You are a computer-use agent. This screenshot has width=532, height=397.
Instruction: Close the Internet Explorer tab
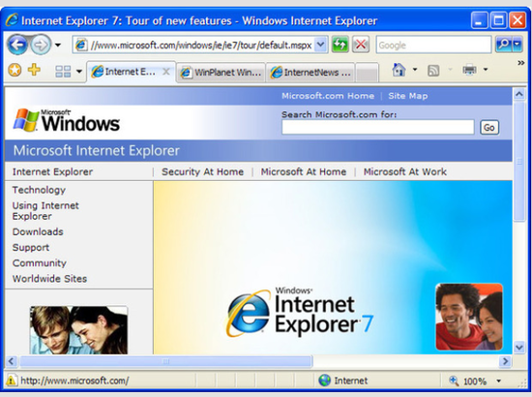(166, 72)
